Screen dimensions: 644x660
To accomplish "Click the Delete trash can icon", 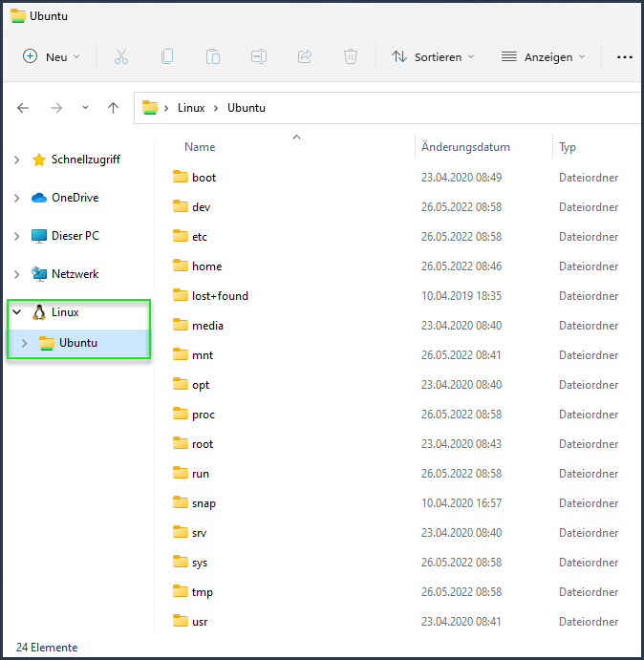I will [351, 56].
